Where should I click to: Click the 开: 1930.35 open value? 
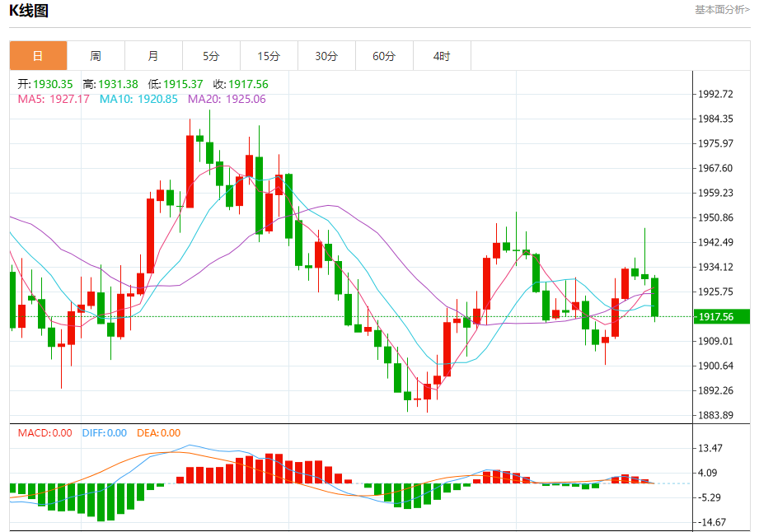(x=45, y=84)
